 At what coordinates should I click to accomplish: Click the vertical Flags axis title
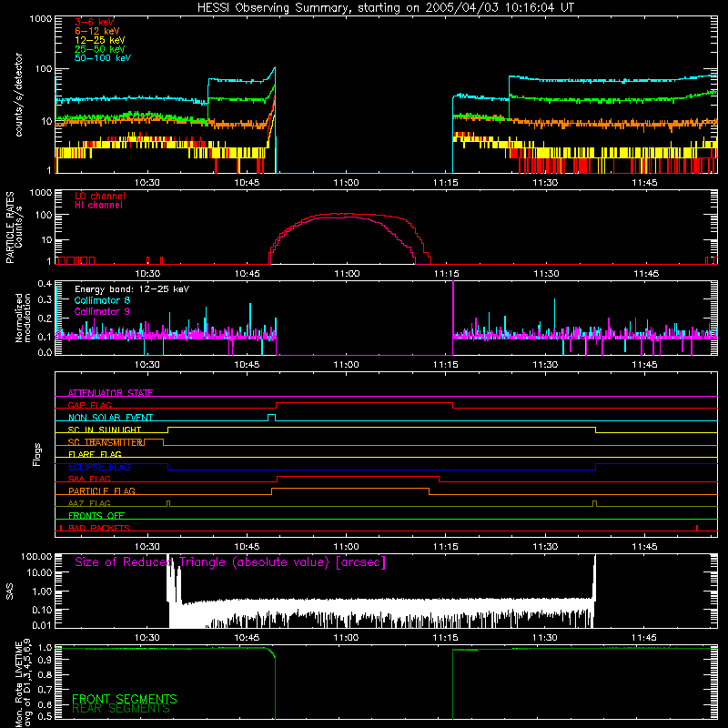37,454
